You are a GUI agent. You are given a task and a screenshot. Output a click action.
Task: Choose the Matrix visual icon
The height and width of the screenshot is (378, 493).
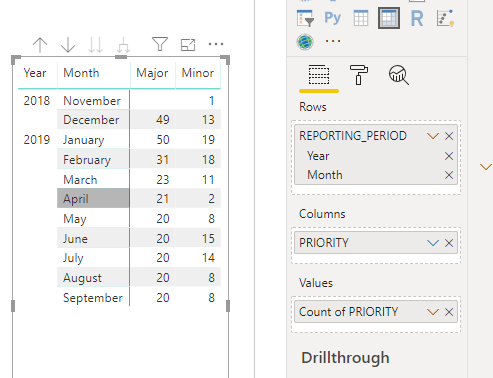pyautogui.click(x=389, y=18)
